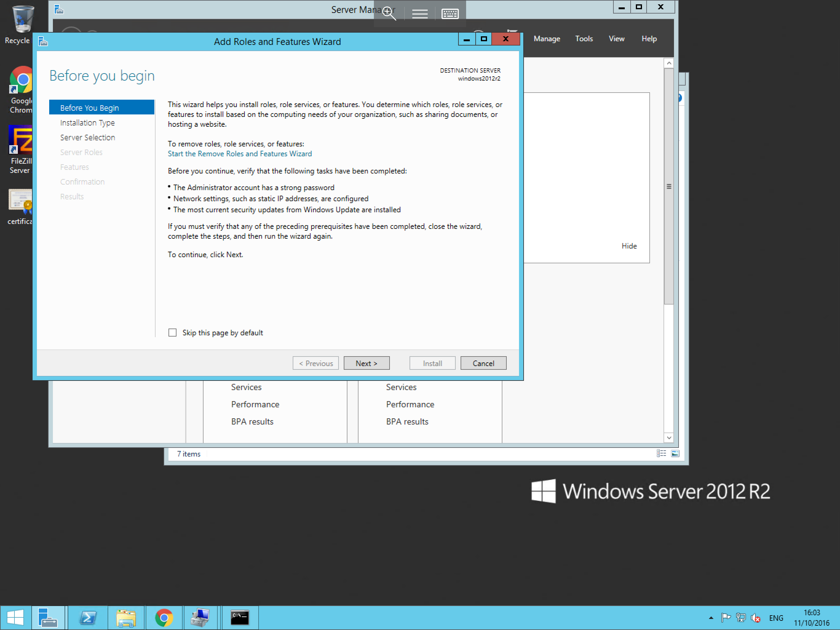Minimize the Add Roles and Features Wizard
The height and width of the screenshot is (630, 840).
pos(467,39)
